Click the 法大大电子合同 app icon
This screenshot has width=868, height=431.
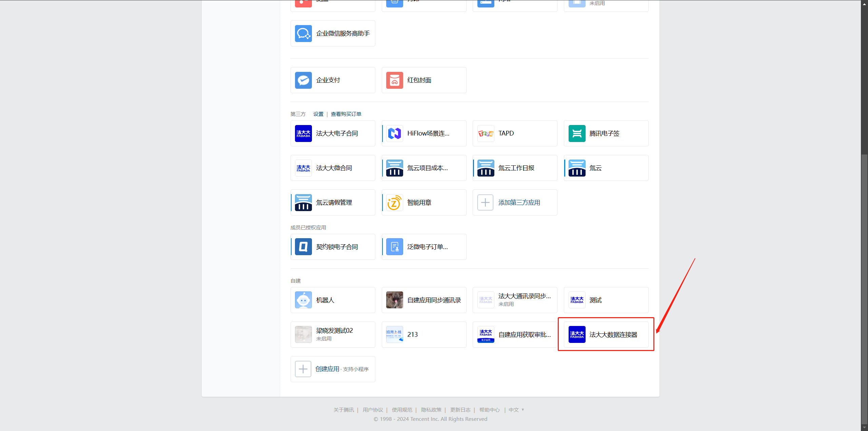303,134
